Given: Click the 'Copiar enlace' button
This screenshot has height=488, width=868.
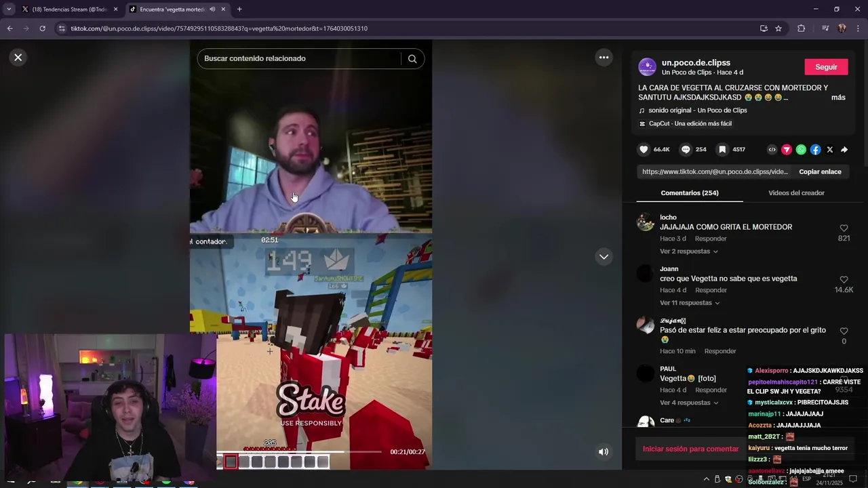Looking at the screenshot, I should (820, 171).
